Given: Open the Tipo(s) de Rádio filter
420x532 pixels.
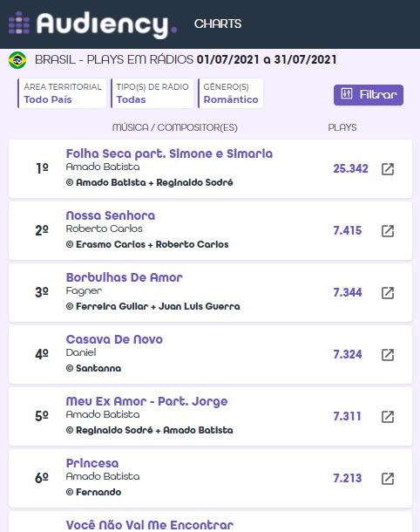Looking at the screenshot, I should click(x=152, y=93).
